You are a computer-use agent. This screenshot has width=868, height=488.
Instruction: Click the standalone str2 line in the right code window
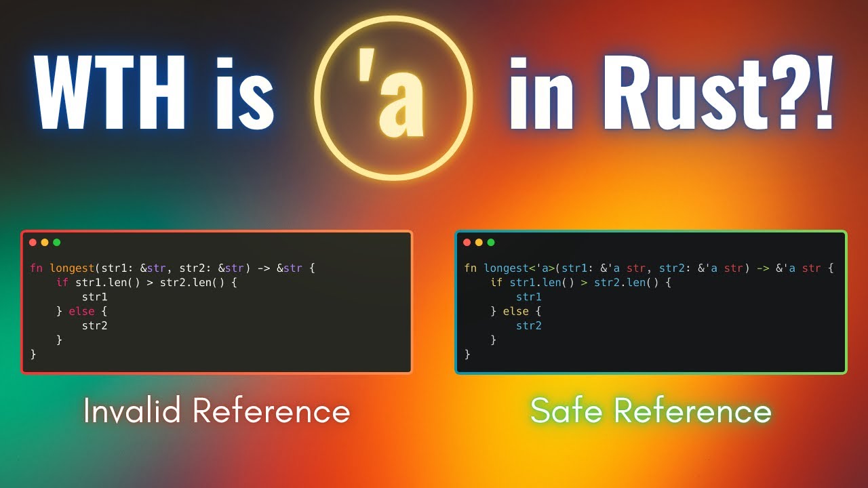[x=529, y=325]
